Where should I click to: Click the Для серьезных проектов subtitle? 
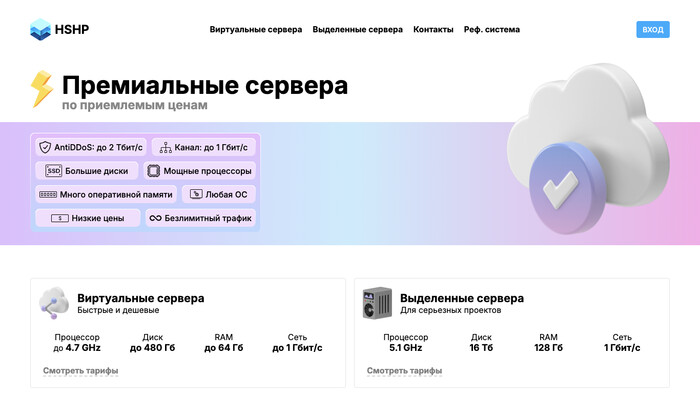coord(450,310)
